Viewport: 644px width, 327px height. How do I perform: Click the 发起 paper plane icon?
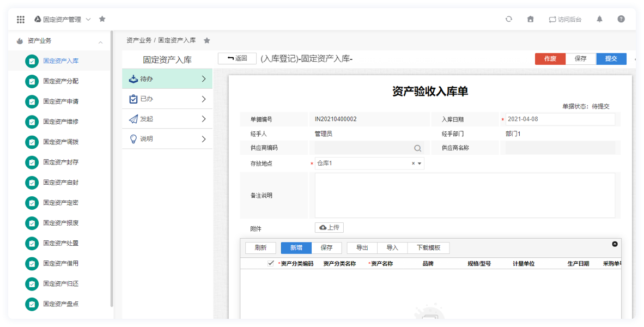[133, 119]
